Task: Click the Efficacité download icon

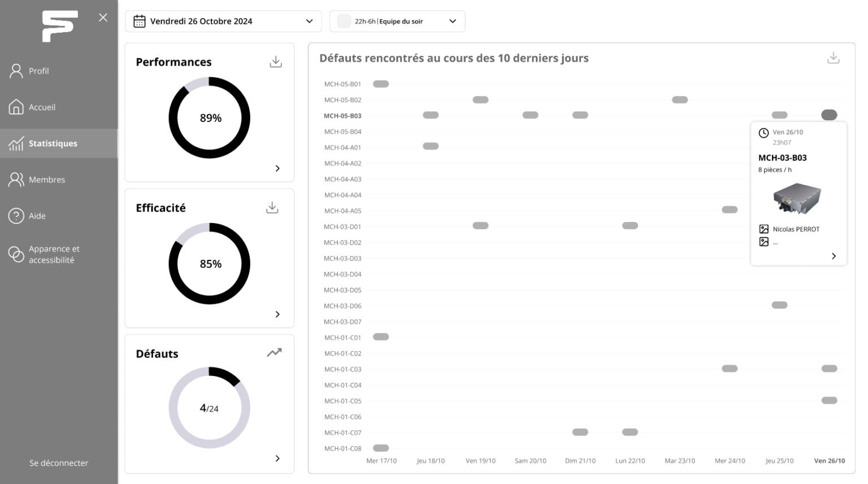Action: click(x=272, y=208)
